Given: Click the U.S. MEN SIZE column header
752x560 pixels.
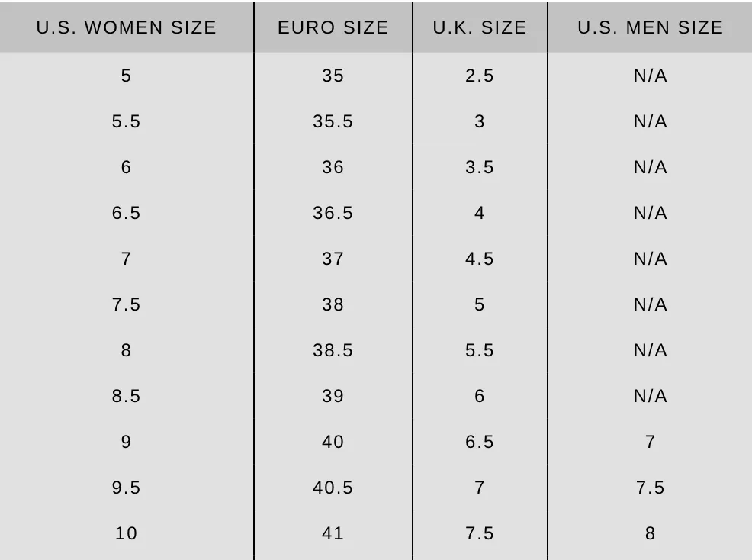Looking at the screenshot, I should click(650, 27).
